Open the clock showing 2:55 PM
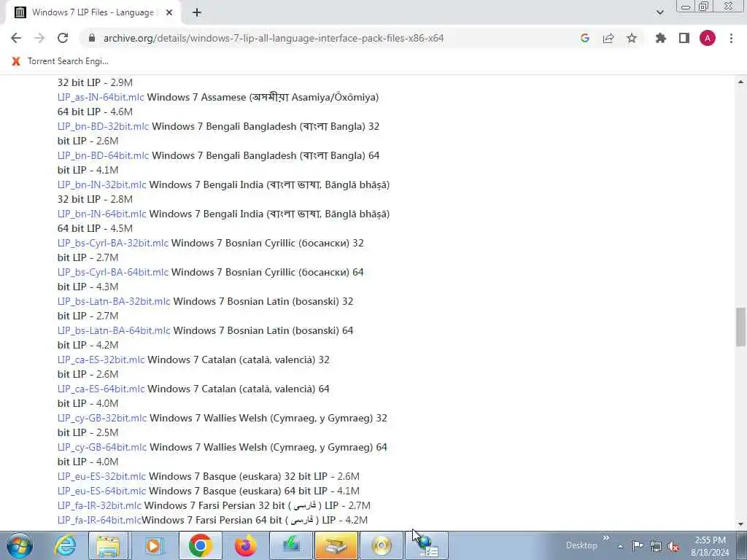 [x=710, y=546]
